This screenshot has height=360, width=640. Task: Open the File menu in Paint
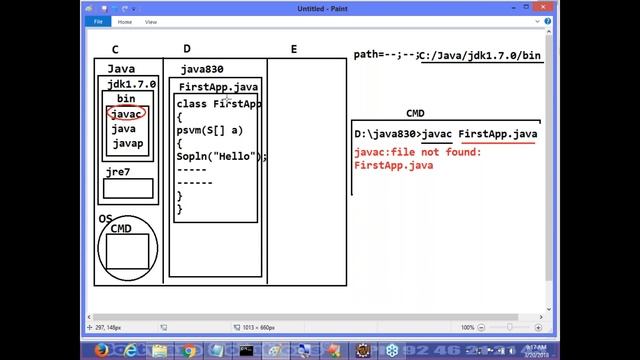tap(98, 22)
